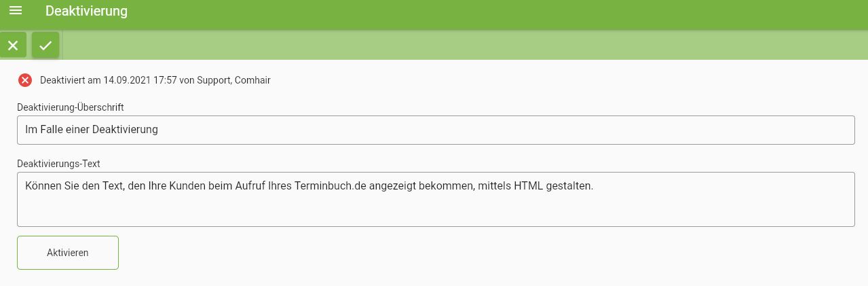Place cursor at the start of 'Können Sie den Text'

tap(26, 185)
